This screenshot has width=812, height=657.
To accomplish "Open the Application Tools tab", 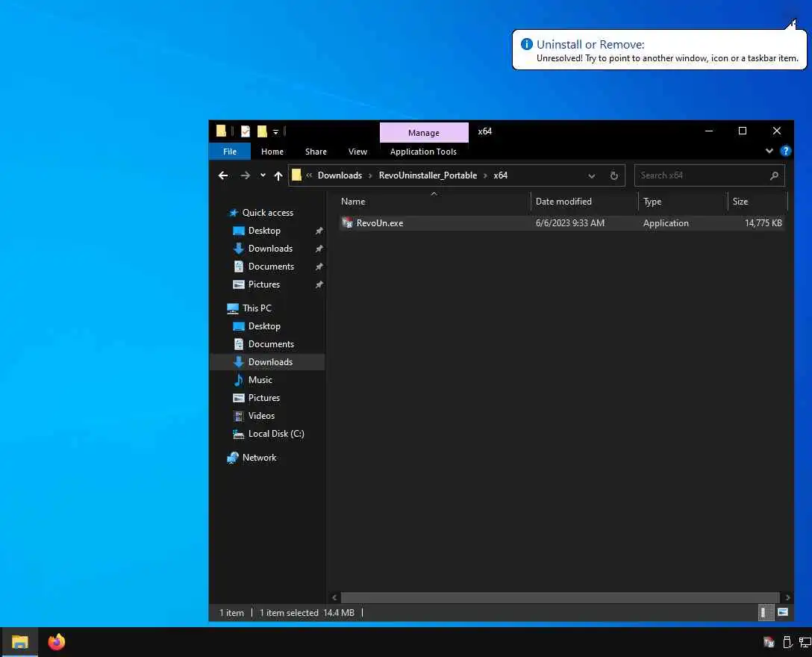I will click(423, 152).
